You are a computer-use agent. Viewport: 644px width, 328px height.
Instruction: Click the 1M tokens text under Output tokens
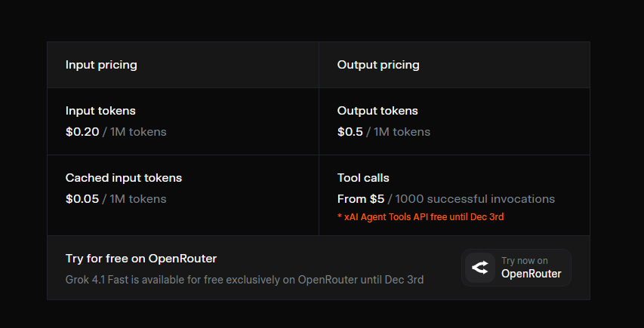(x=402, y=132)
